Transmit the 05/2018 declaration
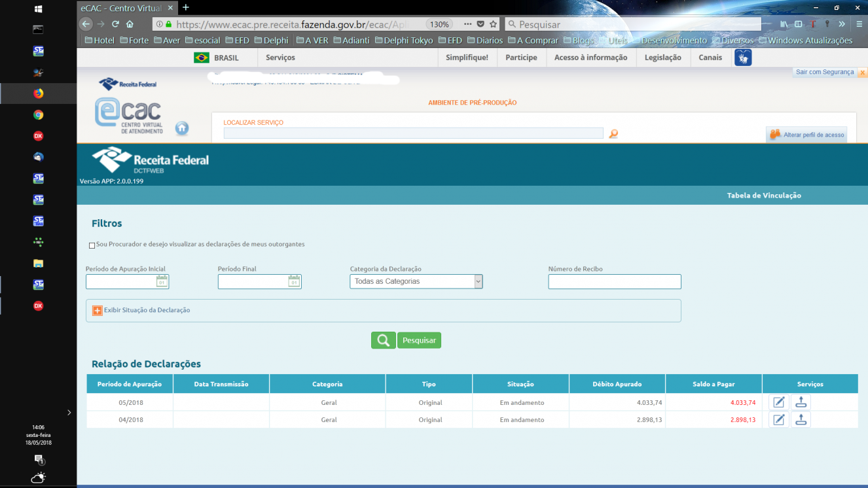 tap(801, 402)
